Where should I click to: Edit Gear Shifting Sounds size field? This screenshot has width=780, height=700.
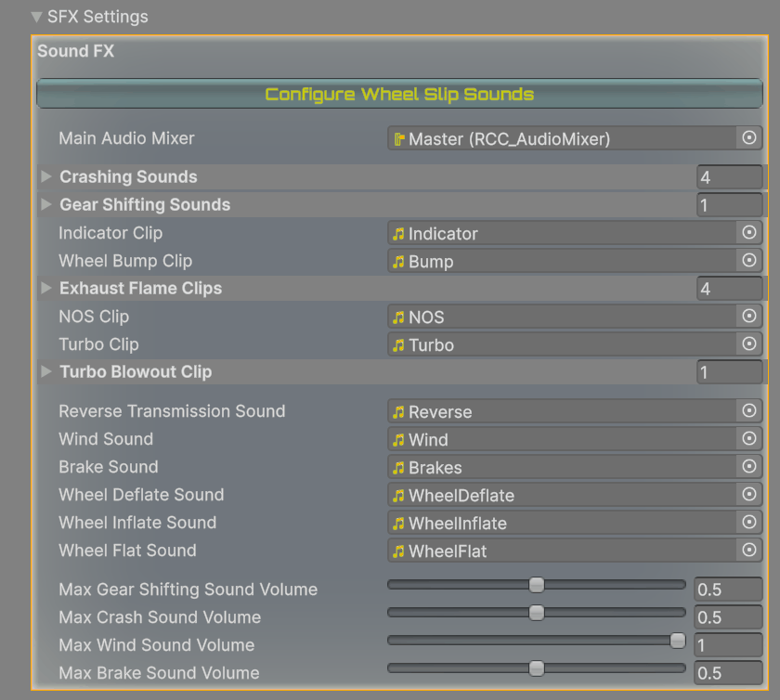pyautogui.click(x=729, y=205)
